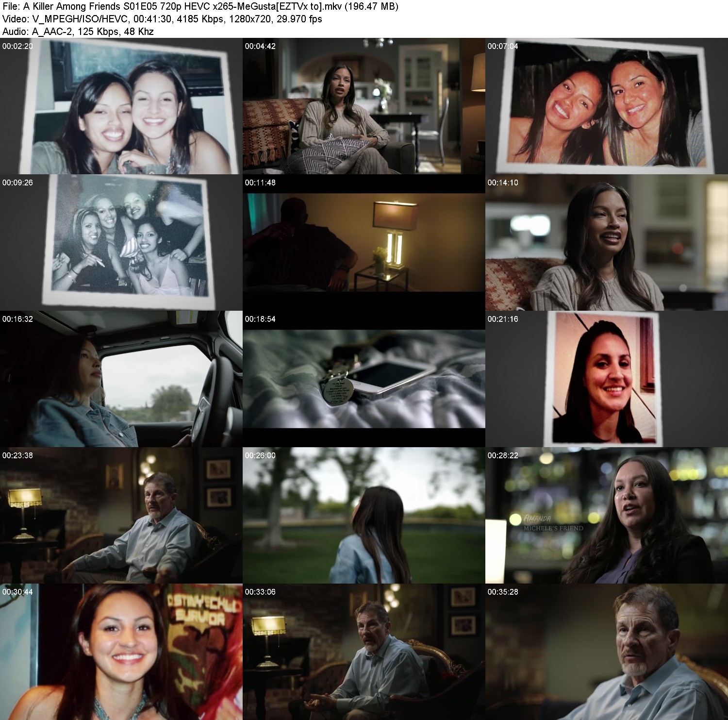This screenshot has height=720, width=728.
Task: Open the man's close-up frame at 00:35:28
Action: [x=607, y=652]
